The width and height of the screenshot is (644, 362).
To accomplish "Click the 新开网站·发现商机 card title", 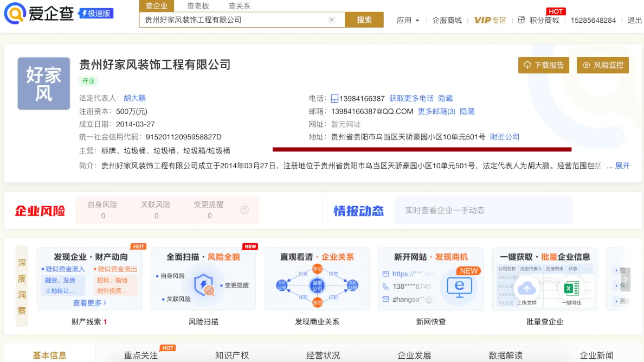I will click(x=431, y=257).
